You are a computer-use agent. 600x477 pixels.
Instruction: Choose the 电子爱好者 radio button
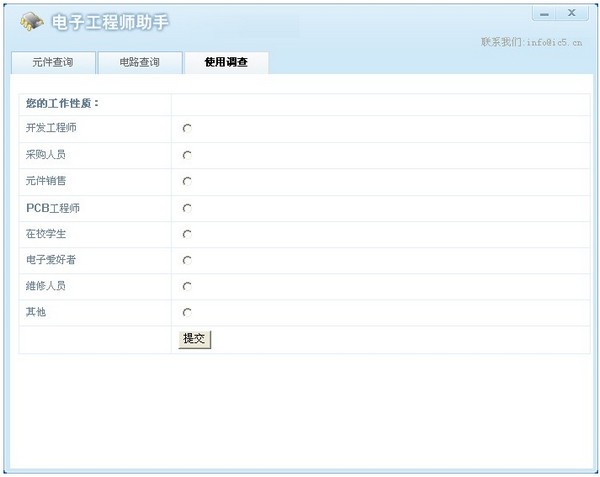pos(187,260)
